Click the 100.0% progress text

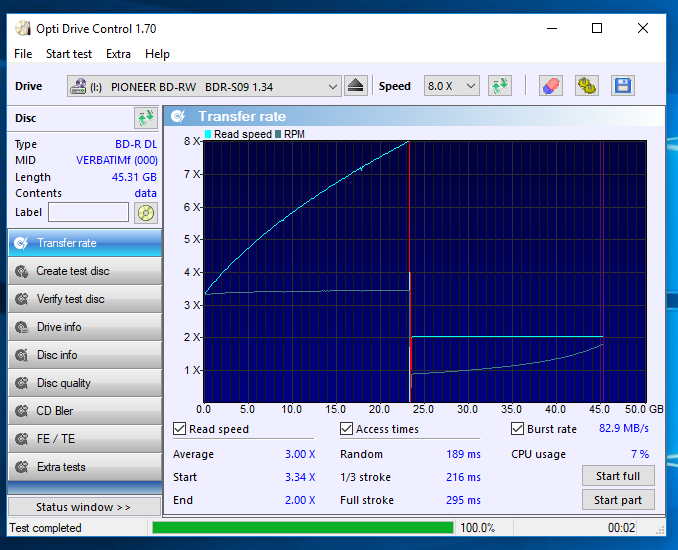pyautogui.click(x=477, y=528)
